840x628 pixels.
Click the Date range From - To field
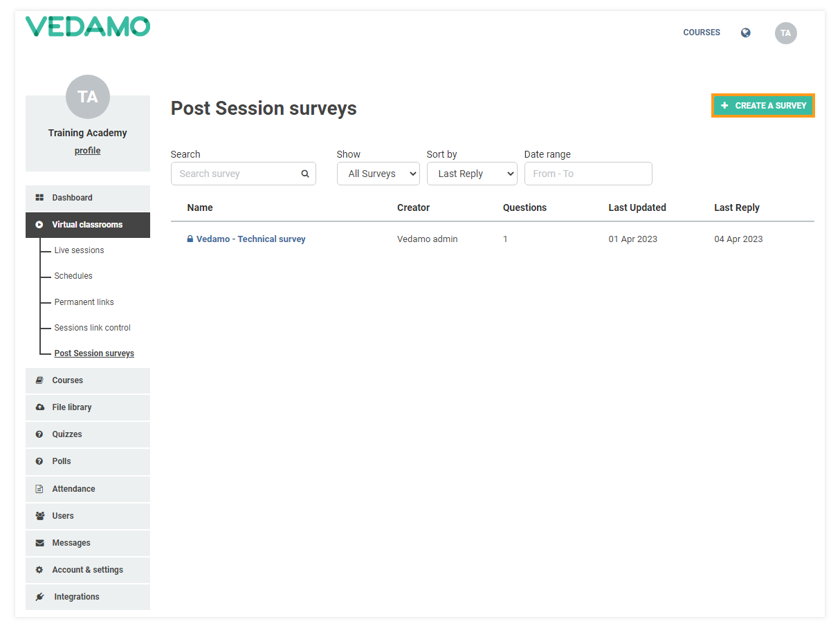point(588,174)
